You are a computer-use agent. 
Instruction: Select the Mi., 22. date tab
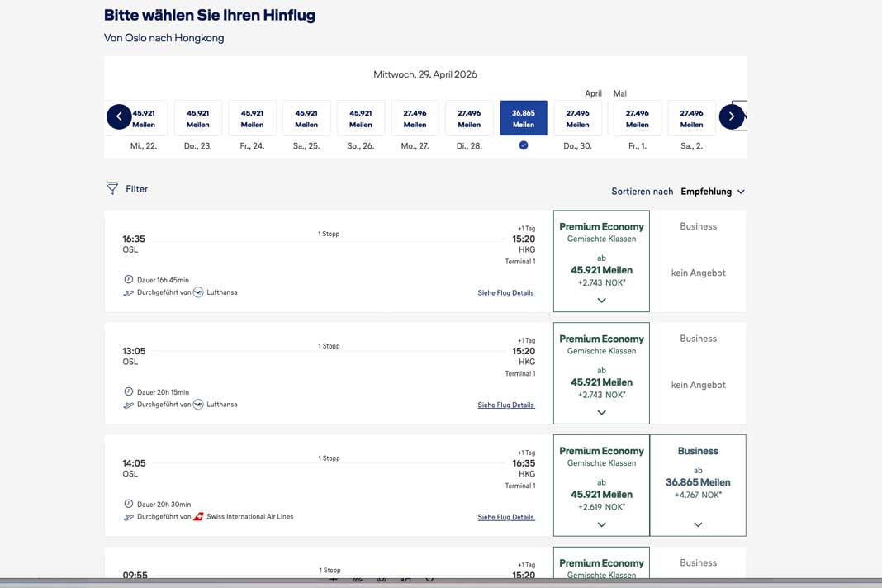coord(144,118)
